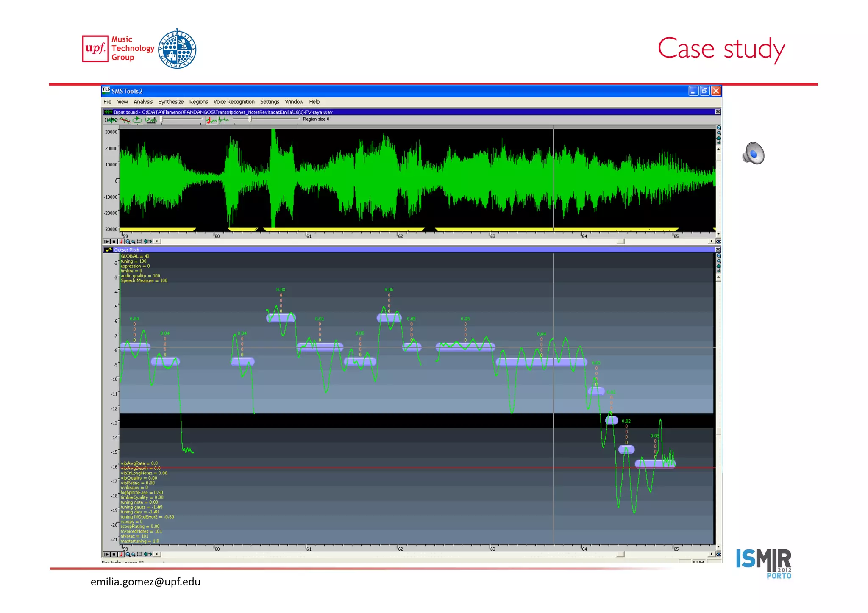The width and height of the screenshot is (868, 613).
Task: Click the Input sound panel title icon
Action: pos(108,112)
